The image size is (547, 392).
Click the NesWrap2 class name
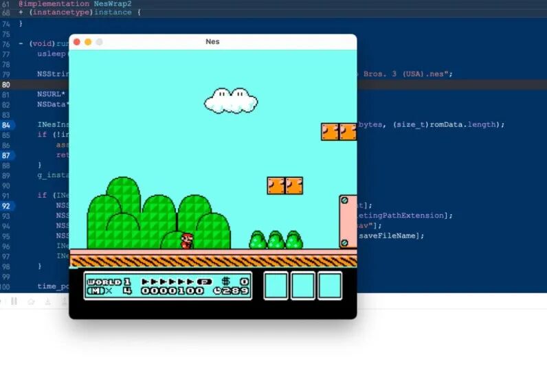coord(113,4)
